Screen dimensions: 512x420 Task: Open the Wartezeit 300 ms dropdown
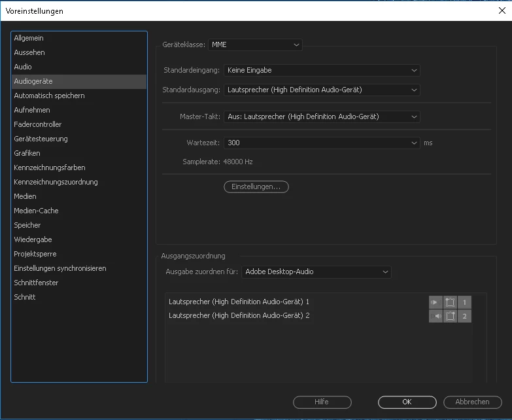[322, 143]
